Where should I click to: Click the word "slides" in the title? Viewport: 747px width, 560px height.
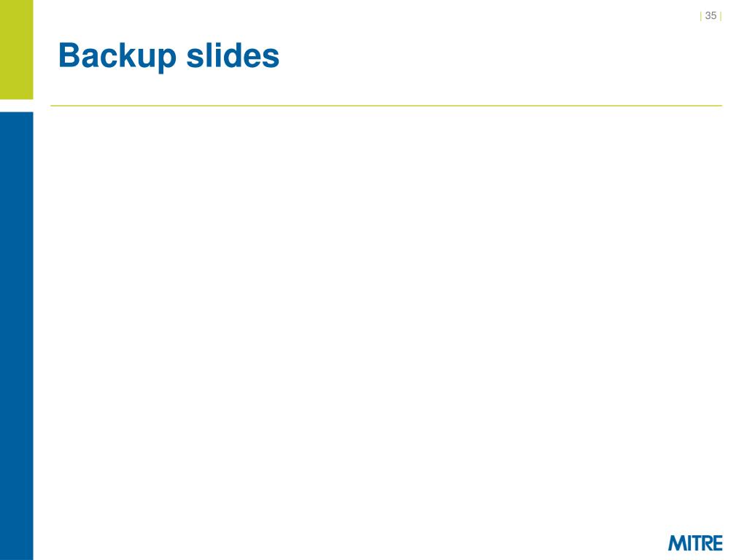coord(235,55)
